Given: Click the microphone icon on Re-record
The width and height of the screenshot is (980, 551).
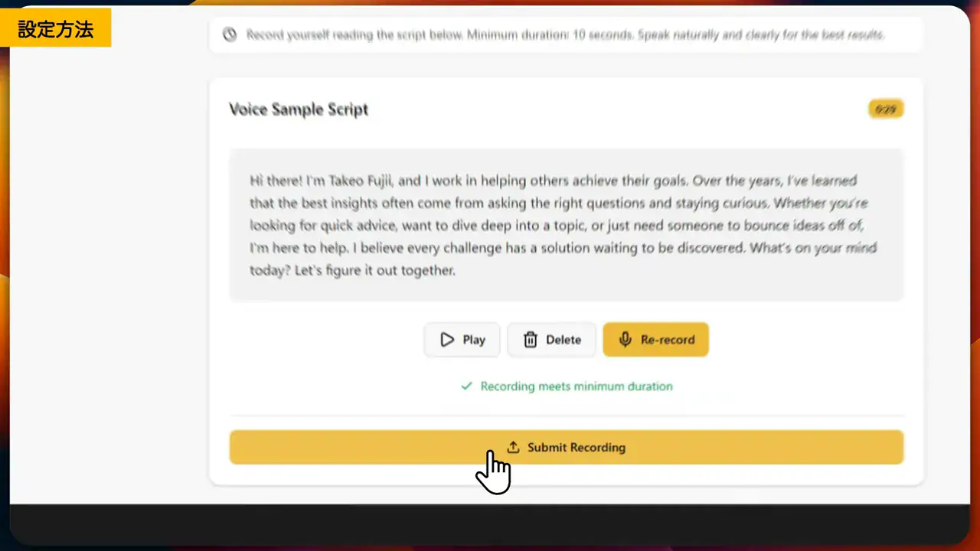Looking at the screenshot, I should pyautogui.click(x=626, y=340).
